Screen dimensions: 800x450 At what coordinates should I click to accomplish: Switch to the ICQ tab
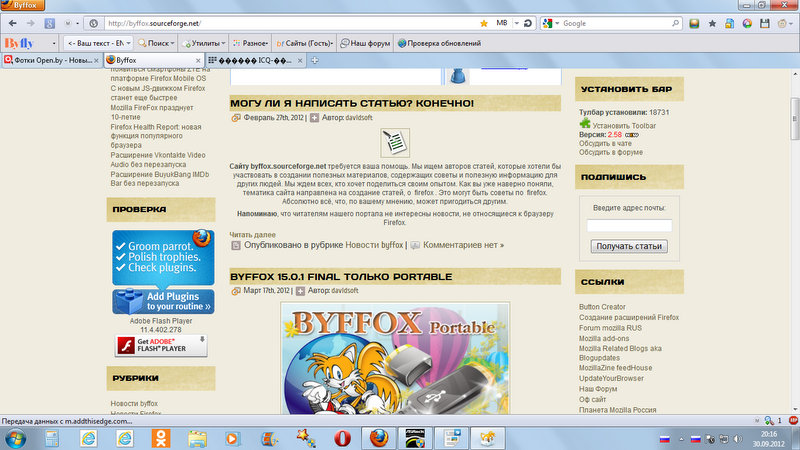[x=250, y=60]
